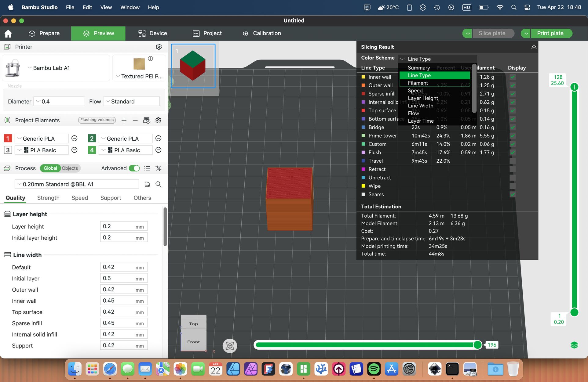Open options for filament 2 Generic PLA

pos(158,139)
